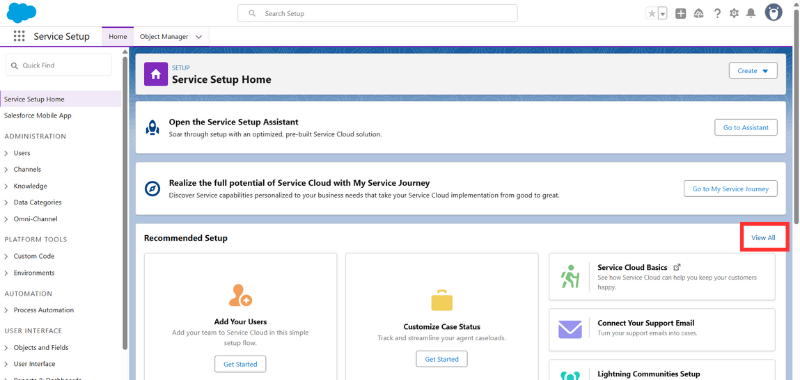Open Lightning Communities Setup card title

tap(648, 374)
